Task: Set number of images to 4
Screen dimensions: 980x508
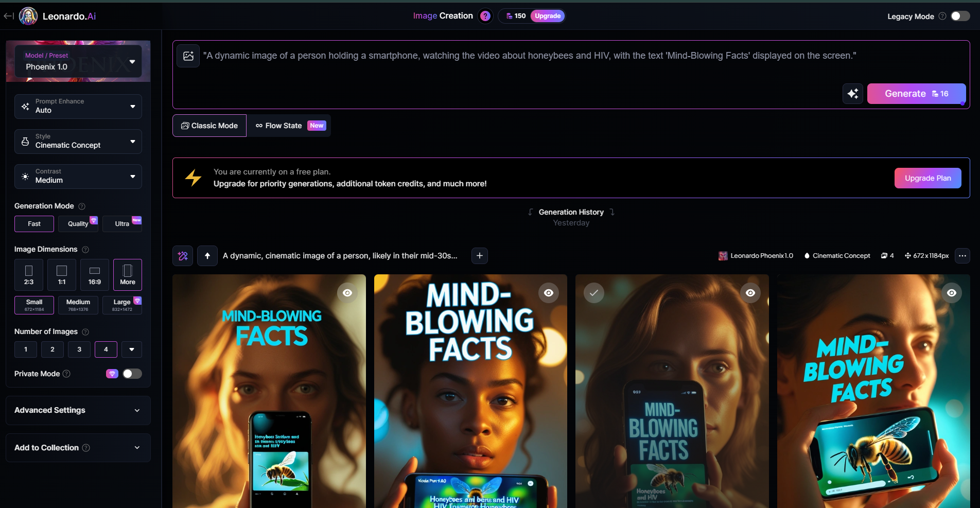Action: pyautogui.click(x=106, y=349)
